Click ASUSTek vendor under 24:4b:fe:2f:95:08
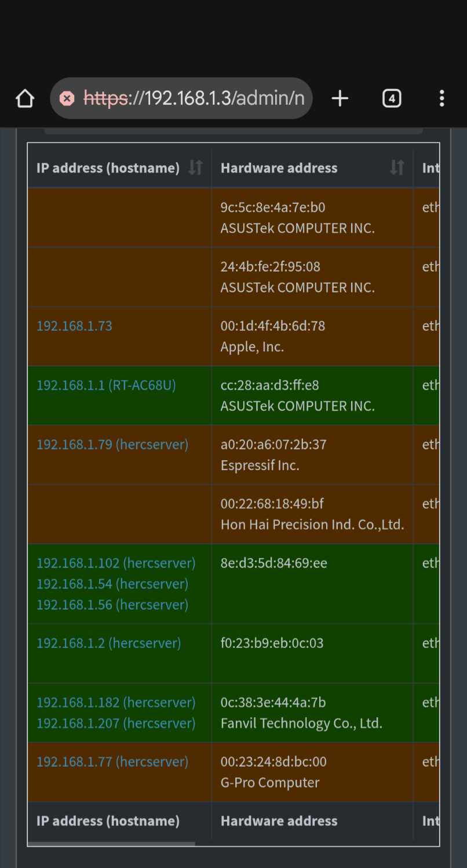This screenshot has width=467, height=868. [298, 287]
